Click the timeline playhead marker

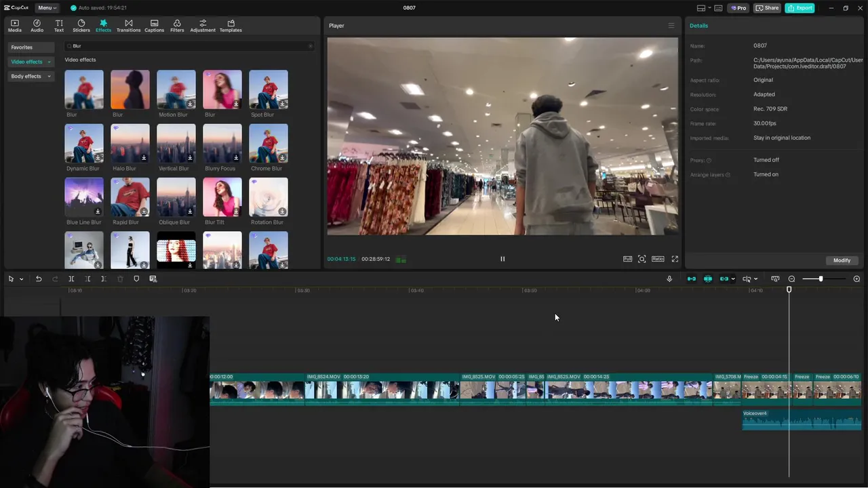point(789,290)
